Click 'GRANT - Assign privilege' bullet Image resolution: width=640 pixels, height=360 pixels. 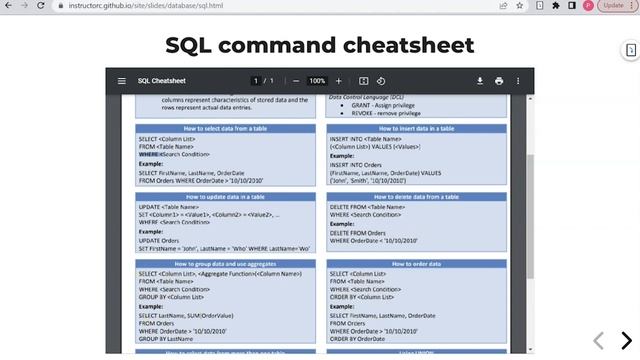click(x=383, y=105)
